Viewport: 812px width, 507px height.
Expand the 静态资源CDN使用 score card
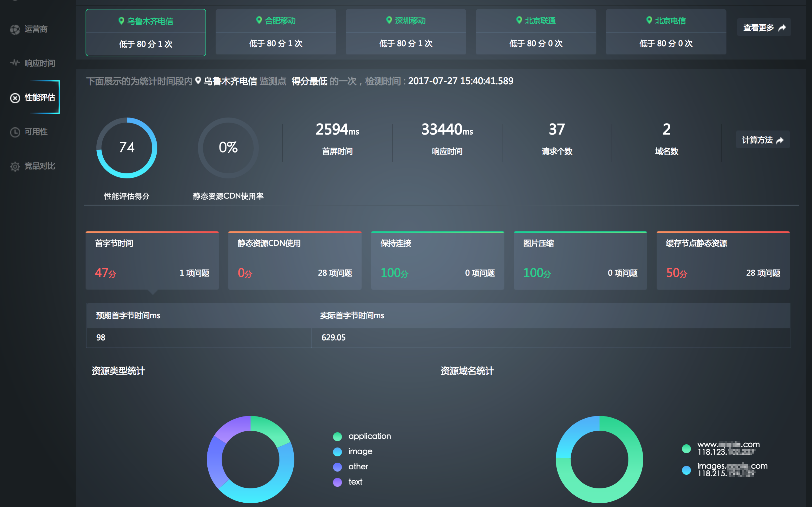[x=295, y=260]
